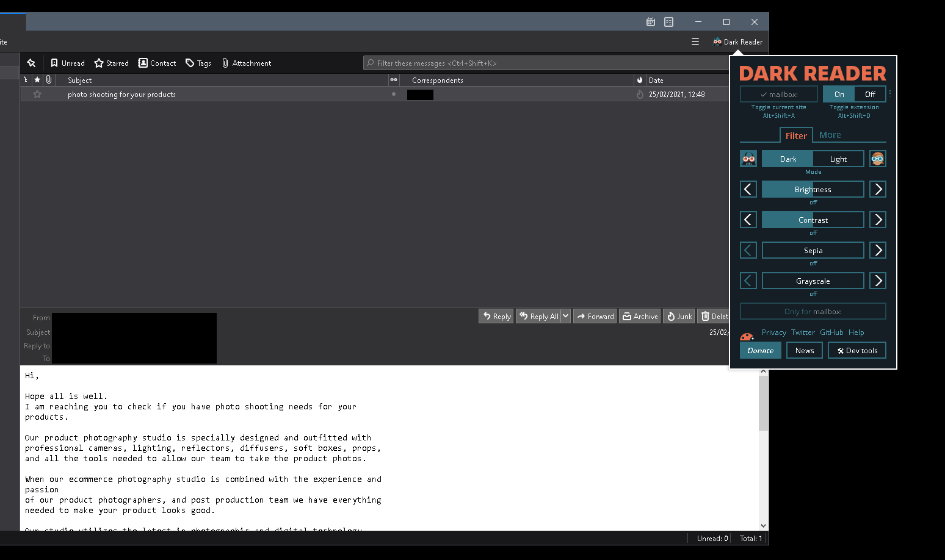Image resolution: width=945 pixels, height=560 pixels.
Task: Open the Thunderbird hamburger menu
Action: (695, 41)
